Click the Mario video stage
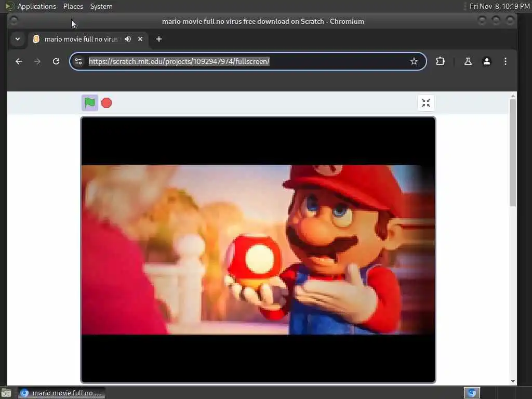Viewport: 532px width, 399px height. (258, 250)
